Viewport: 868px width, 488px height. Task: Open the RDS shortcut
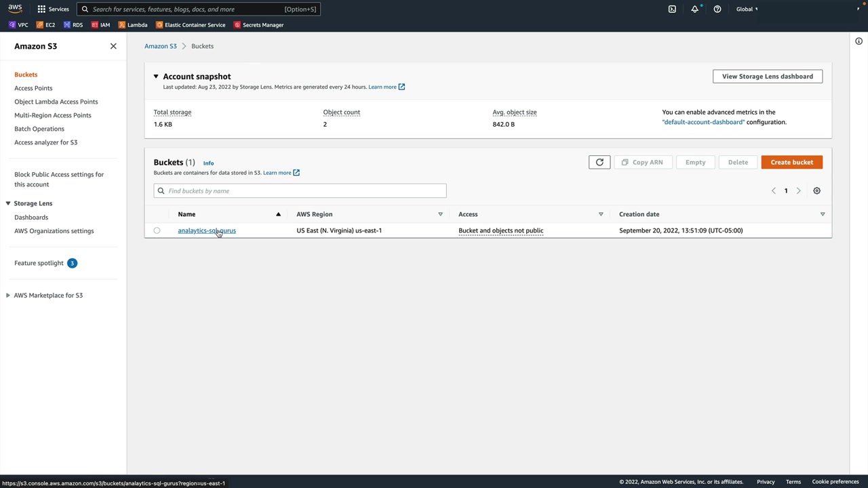pyautogui.click(x=73, y=25)
